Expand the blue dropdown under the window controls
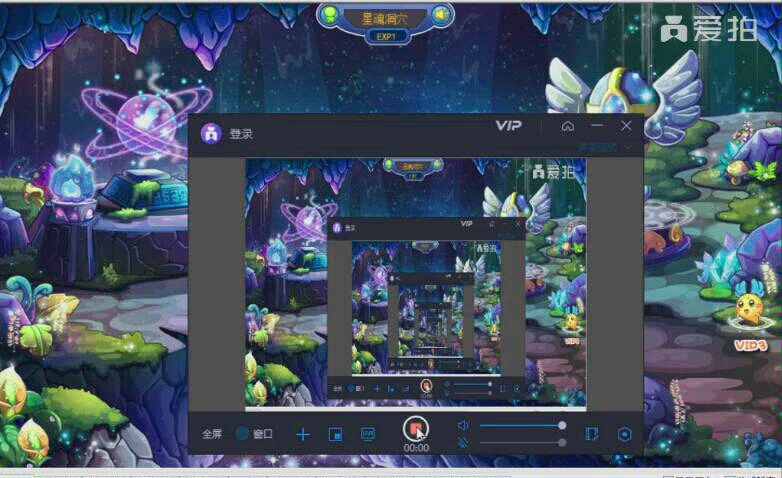Screen dimensions: 782x478 [605, 147]
